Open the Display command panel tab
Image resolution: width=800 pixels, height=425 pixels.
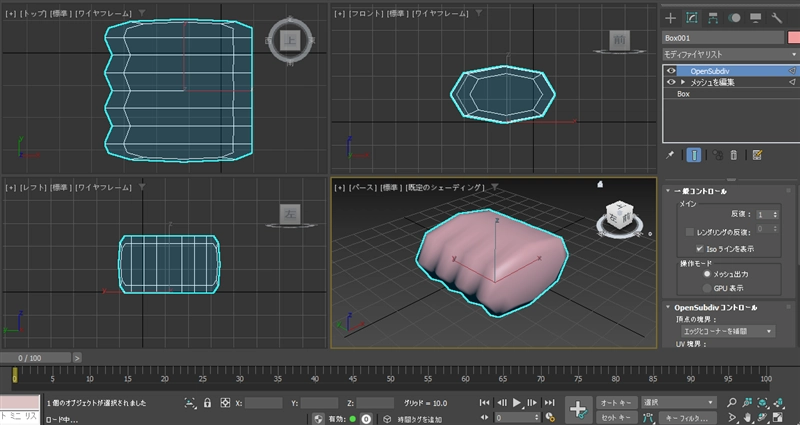pos(756,18)
